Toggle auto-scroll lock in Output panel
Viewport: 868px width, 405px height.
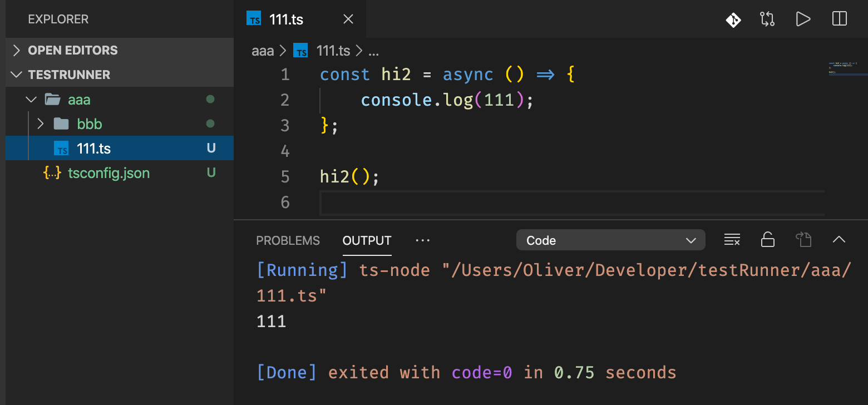767,240
